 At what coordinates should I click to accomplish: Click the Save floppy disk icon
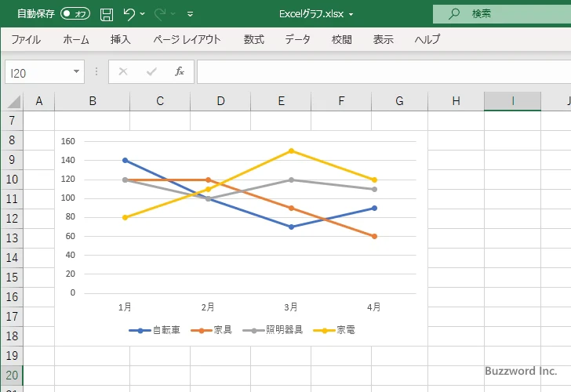click(x=107, y=14)
